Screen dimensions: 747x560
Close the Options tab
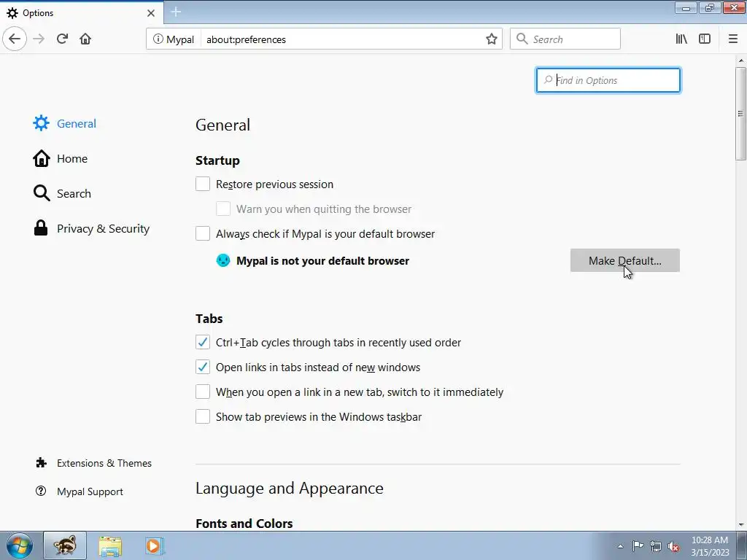coord(150,13)
